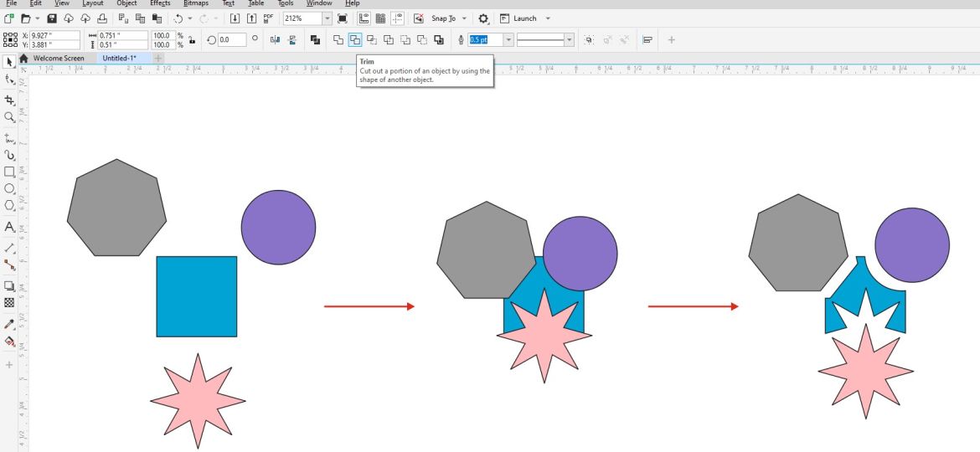Click the Export PDF icon
This screenshot has width=980, height=452.
[268, 18]
